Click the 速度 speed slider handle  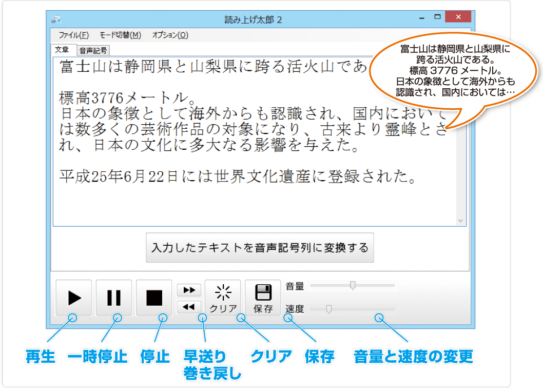pos(329,308)
